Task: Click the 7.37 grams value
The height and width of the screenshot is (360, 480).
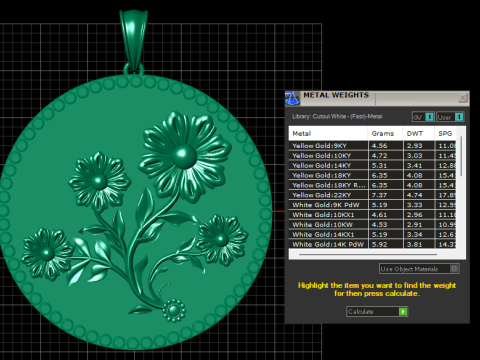Action: 379,195
